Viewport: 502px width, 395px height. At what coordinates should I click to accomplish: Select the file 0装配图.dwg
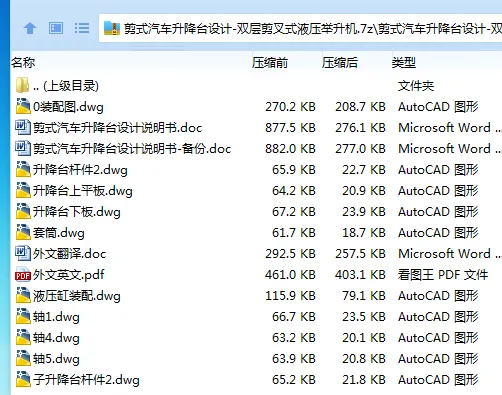[68, 107]
